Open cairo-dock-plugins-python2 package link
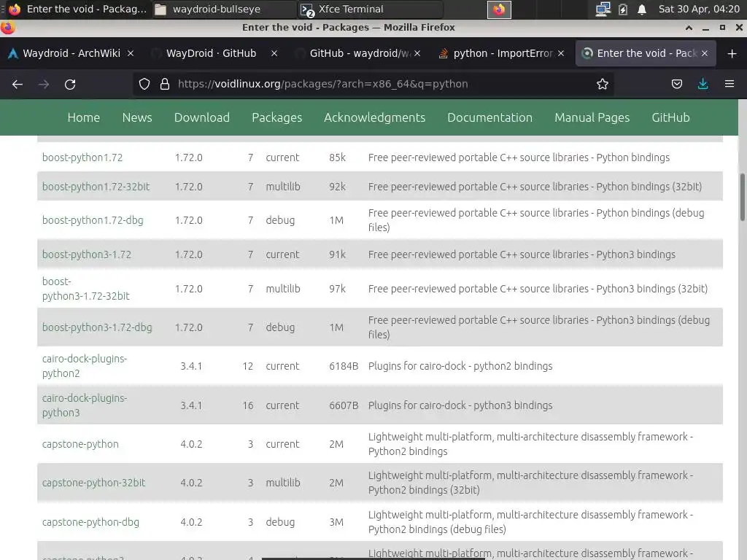Viewport: 747px width, 560px height. (85, 366)
